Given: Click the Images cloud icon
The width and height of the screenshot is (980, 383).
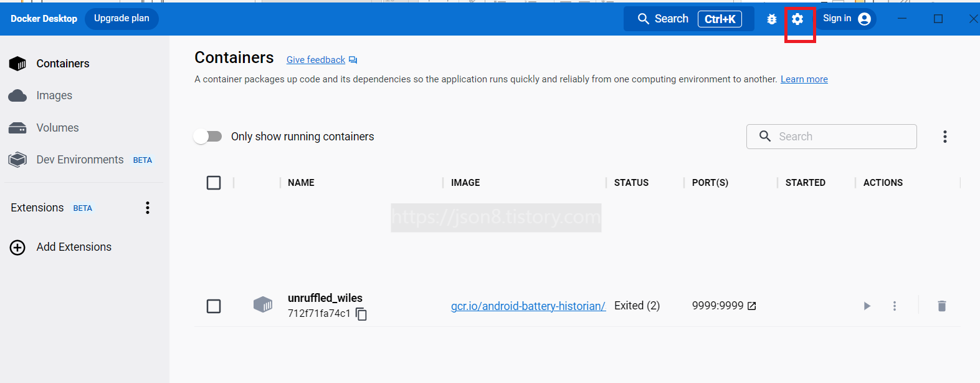Looking at the screenshot, I should 17,95.
